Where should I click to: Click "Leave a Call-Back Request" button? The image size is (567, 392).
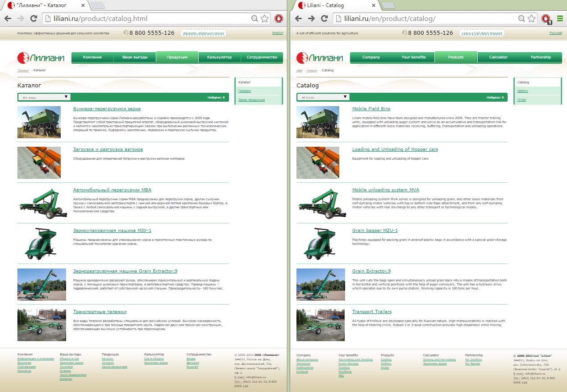[482, 33]
